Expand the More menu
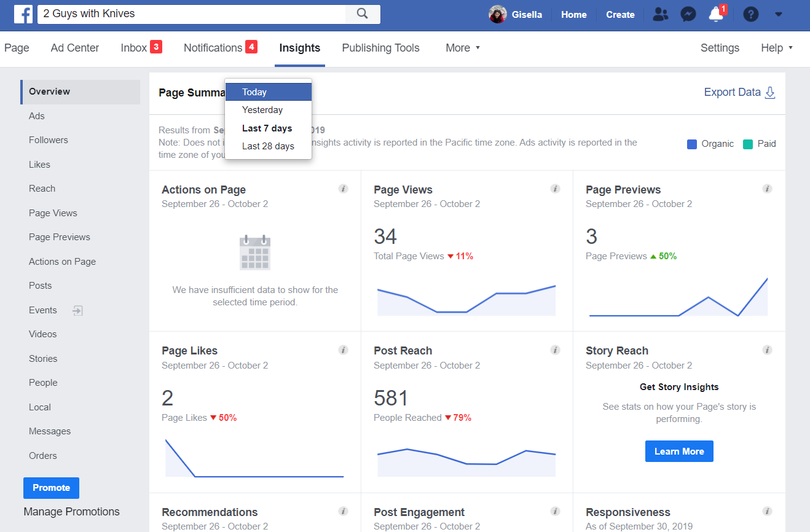This screenshot has width=810, height=532. (x=463, y=48)
